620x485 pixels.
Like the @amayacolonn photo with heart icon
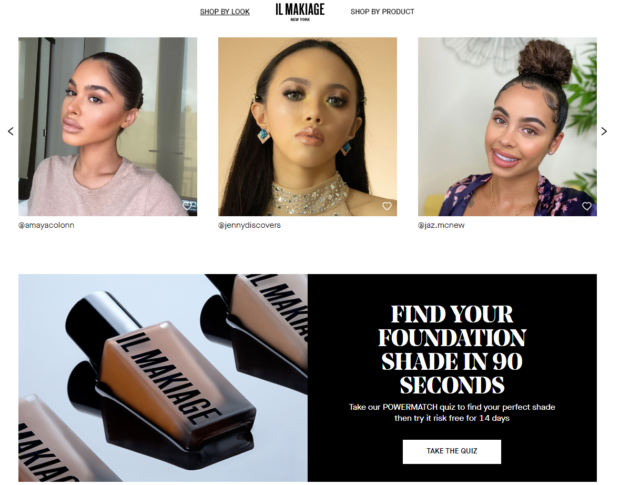(187, 206)
